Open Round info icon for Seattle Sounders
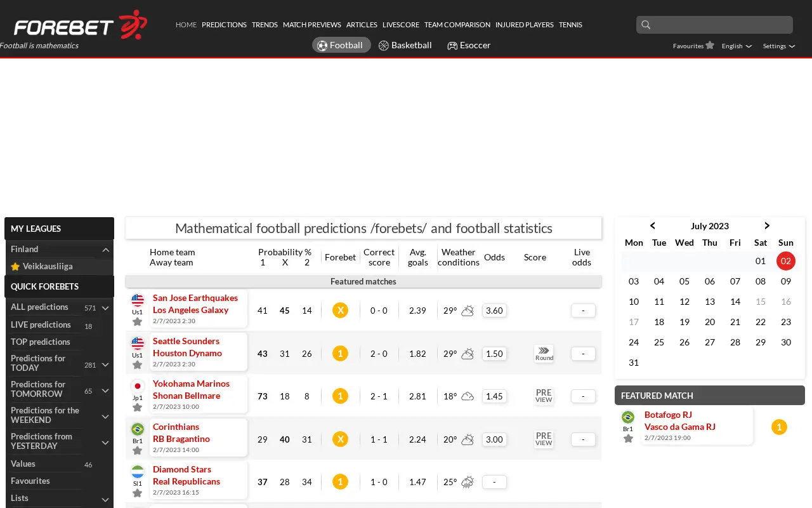 pyautogui.click(x=544, y=353)
